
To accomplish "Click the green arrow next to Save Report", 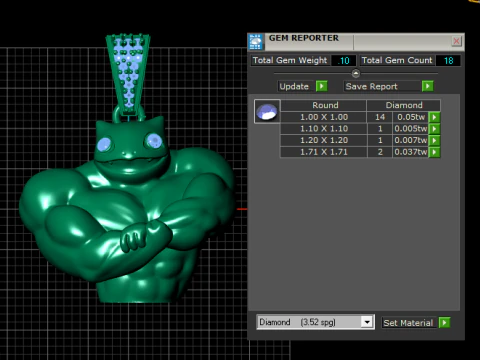I will pos(427,86).
